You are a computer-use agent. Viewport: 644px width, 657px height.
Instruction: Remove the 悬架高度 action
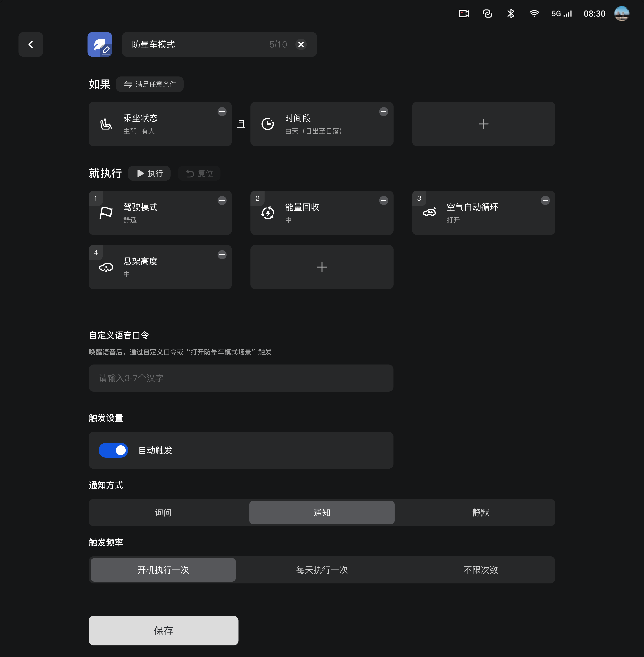pos(222,255)
